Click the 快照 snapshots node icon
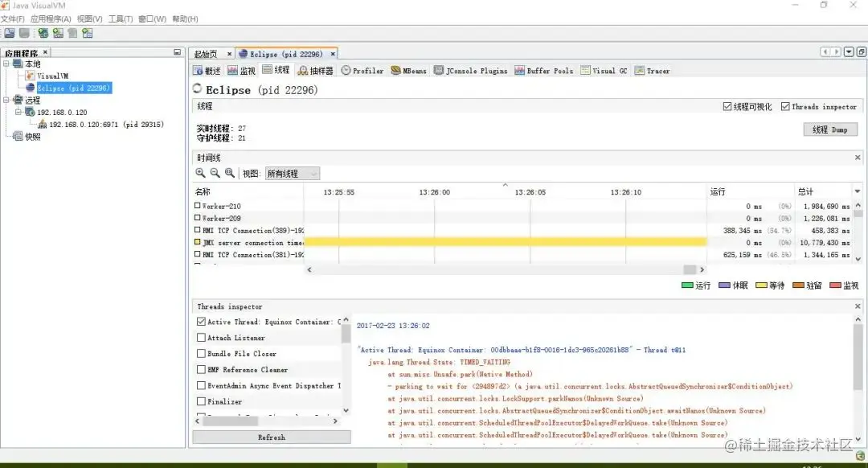 (x=18, y=136)
